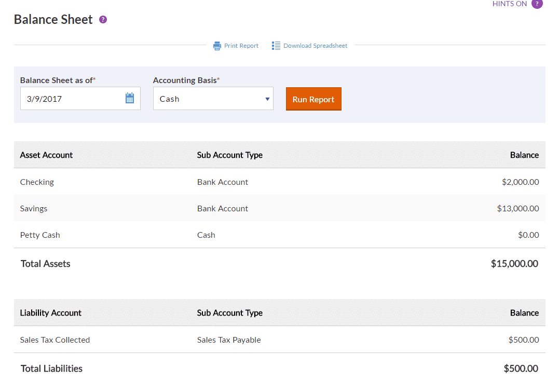Click the Total Assets amount $15,000.00

point(514,264)
